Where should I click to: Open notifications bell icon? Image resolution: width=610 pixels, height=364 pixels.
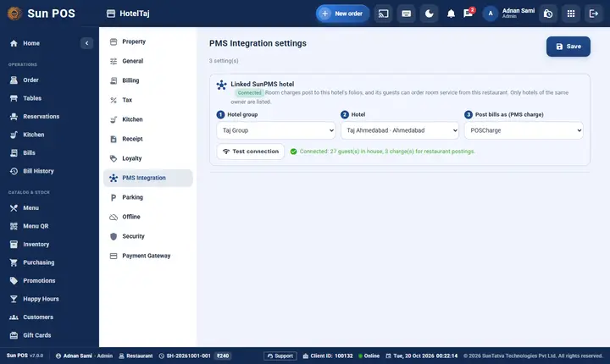(451, 14)
